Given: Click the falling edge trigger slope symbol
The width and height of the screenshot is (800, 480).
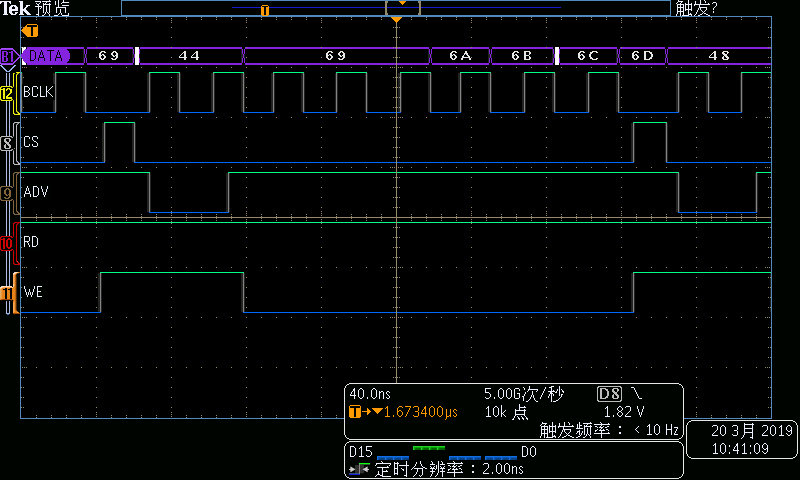Looking at the screenshot, I should coord(636,393).
